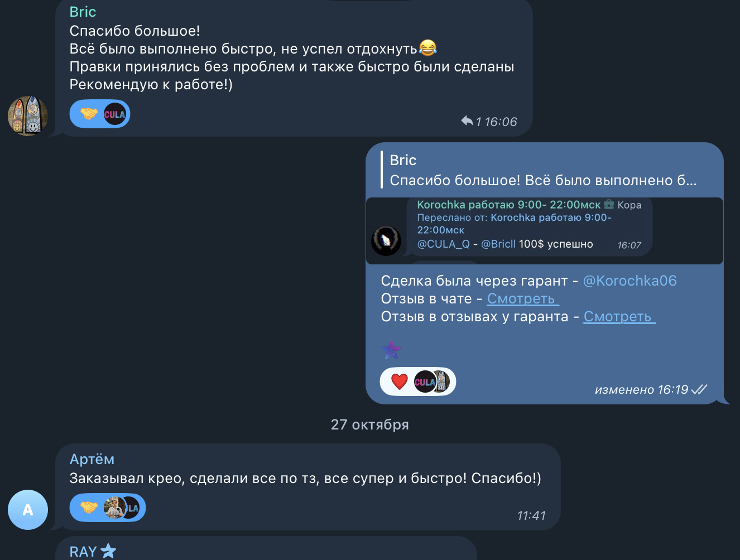740x560 pixels.
Task: Open Артём's round avatar with letter A
Action: (28, 510)
